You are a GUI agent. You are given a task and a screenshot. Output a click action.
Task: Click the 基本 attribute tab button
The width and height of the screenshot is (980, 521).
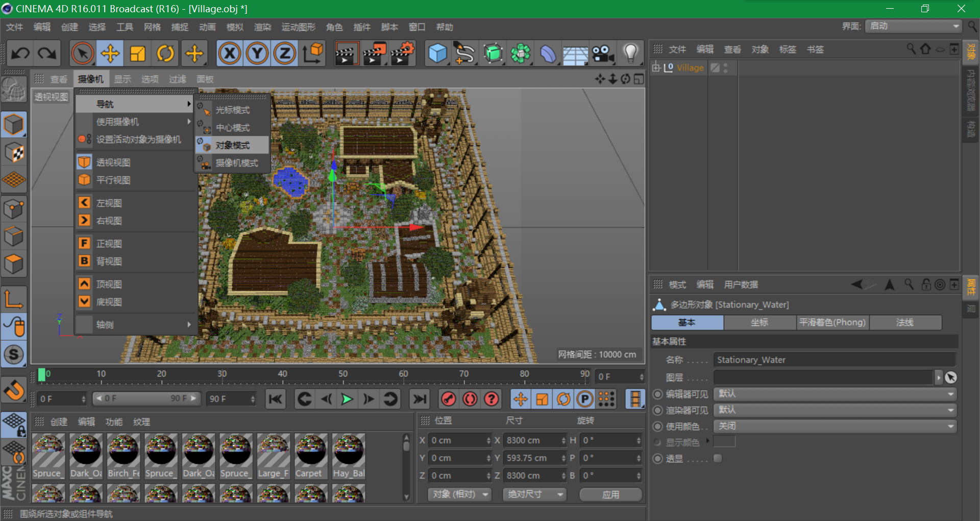[687, 322]
